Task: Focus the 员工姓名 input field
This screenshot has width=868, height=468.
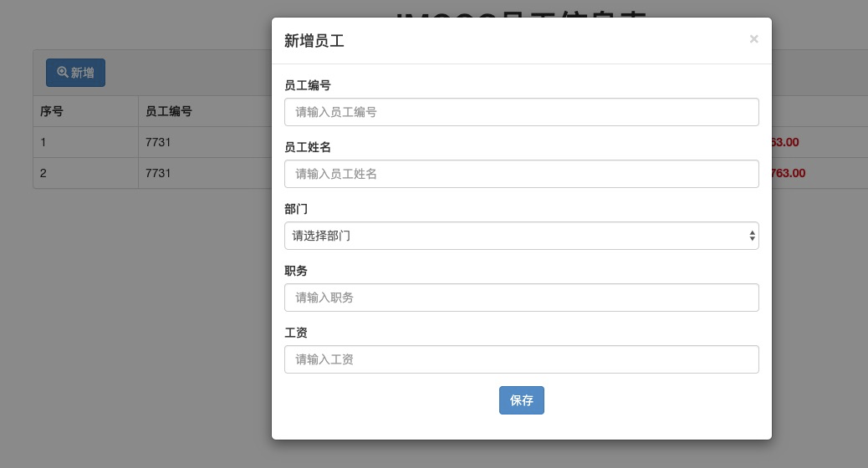Action: coord(522,174)
